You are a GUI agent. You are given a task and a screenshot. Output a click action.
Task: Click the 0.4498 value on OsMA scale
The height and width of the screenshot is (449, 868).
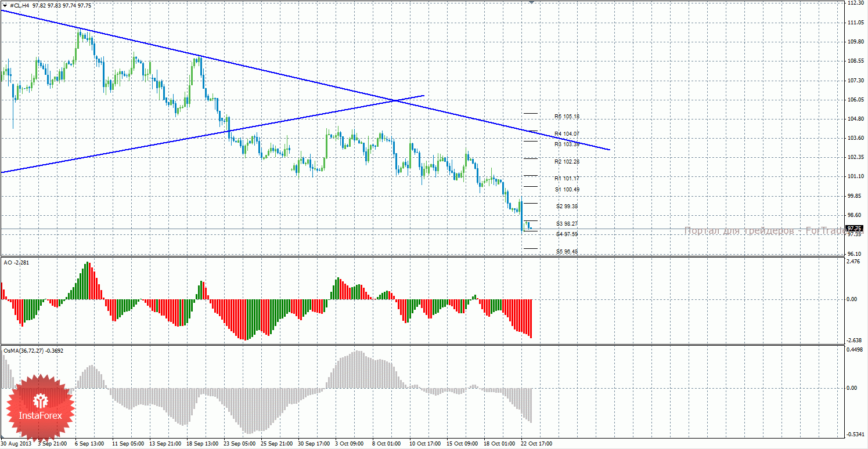click(855, 350)
